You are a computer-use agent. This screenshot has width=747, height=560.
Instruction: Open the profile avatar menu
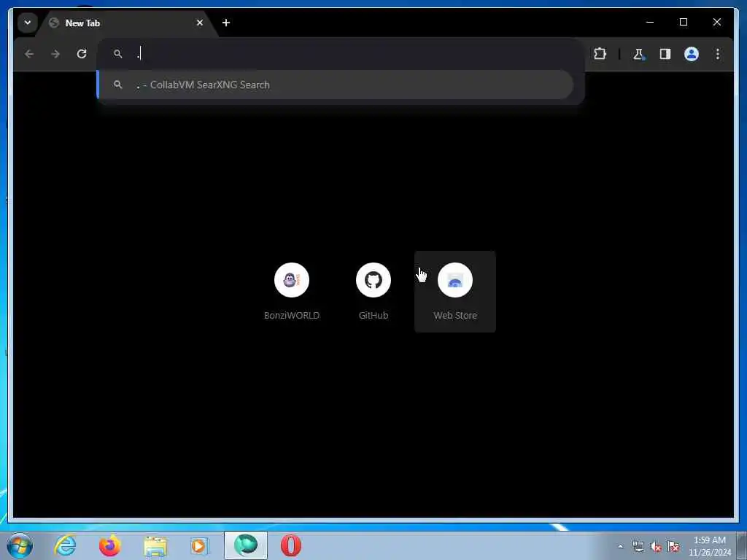pos(692,54)
